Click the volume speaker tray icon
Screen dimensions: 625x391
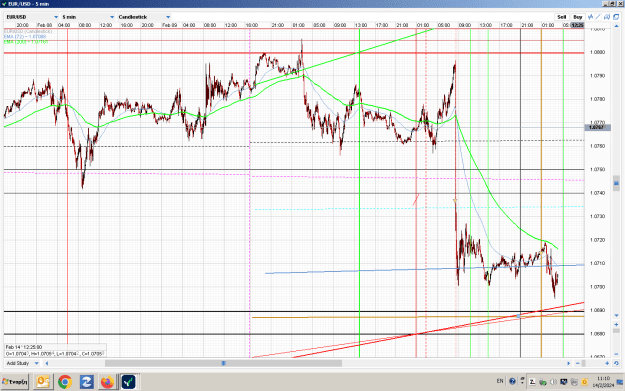(x=553, y=382)
